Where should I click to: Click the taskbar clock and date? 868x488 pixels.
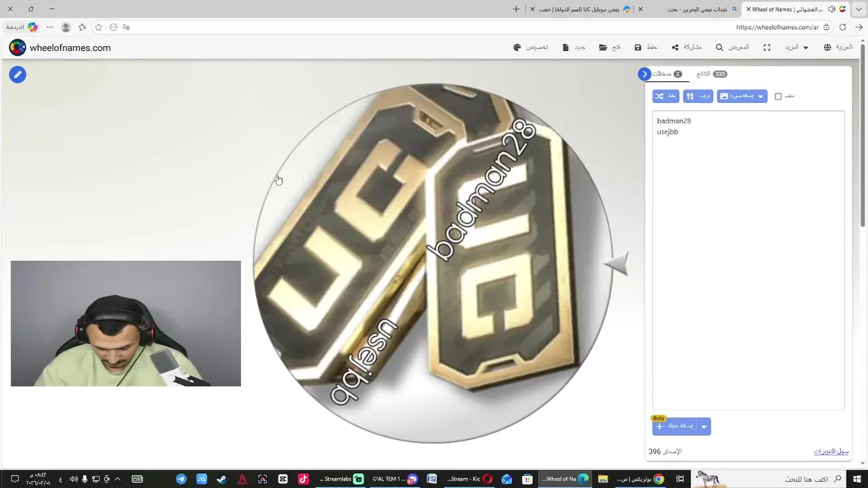37,479
